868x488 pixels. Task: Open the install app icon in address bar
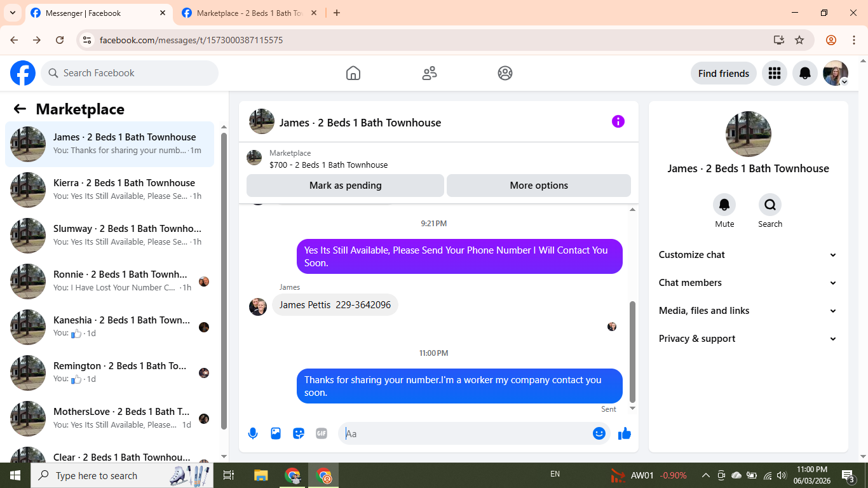click(779, 40)
